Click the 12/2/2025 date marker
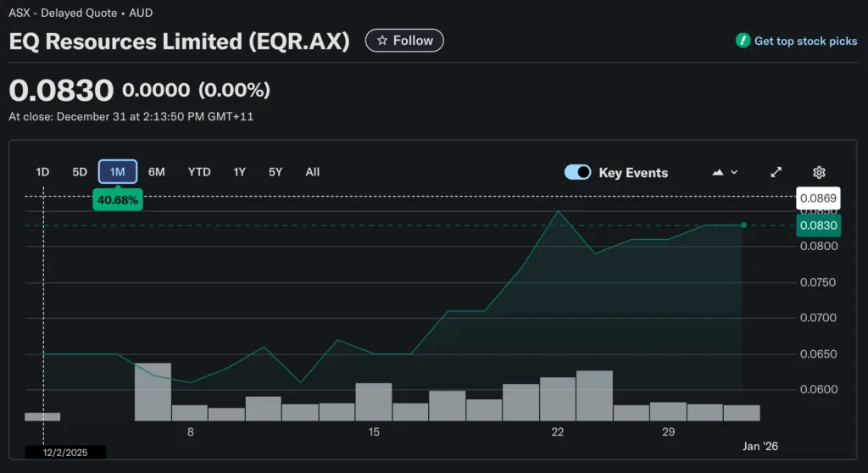868x473 pixels. click(66, 453)
